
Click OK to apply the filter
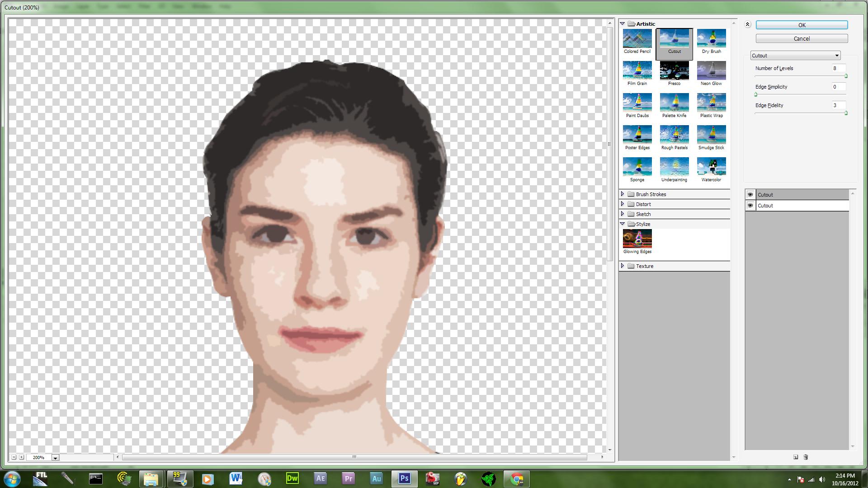tap(802, 25)
